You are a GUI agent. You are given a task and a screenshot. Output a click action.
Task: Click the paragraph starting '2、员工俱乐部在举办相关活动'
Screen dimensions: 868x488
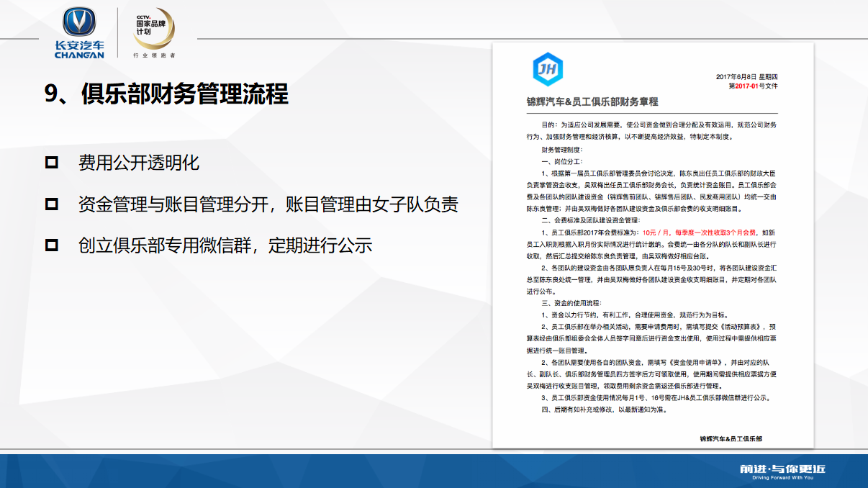(652, 337)
